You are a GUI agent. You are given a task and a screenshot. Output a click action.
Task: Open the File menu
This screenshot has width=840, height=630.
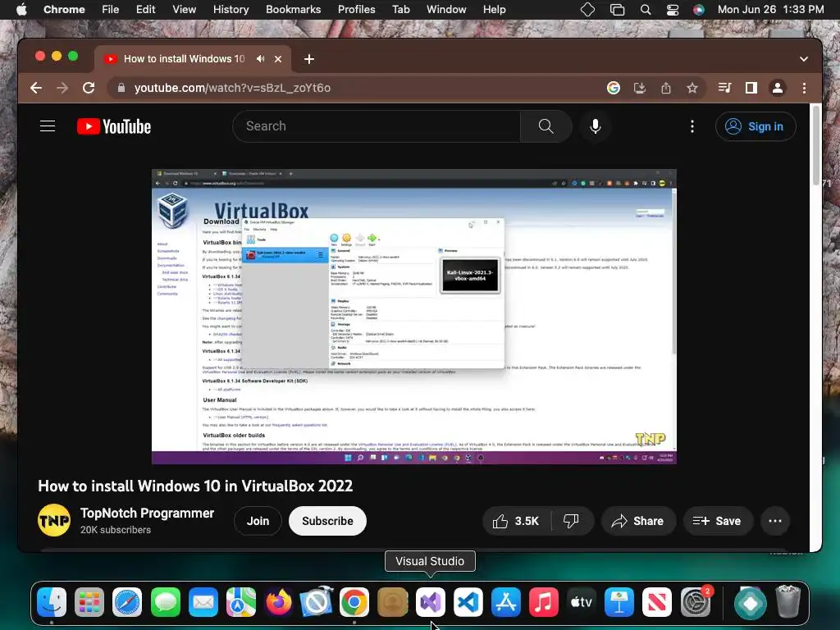click(111, 10)
